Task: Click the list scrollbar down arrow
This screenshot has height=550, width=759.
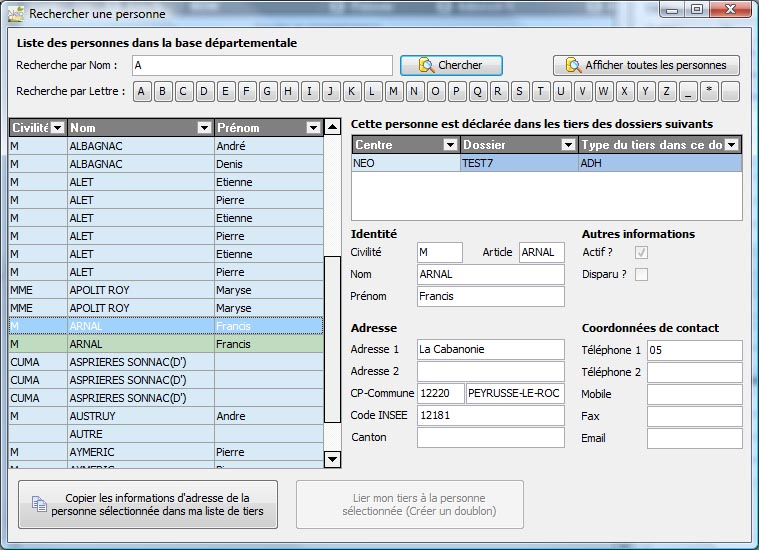Action: (x=332, y=459)
